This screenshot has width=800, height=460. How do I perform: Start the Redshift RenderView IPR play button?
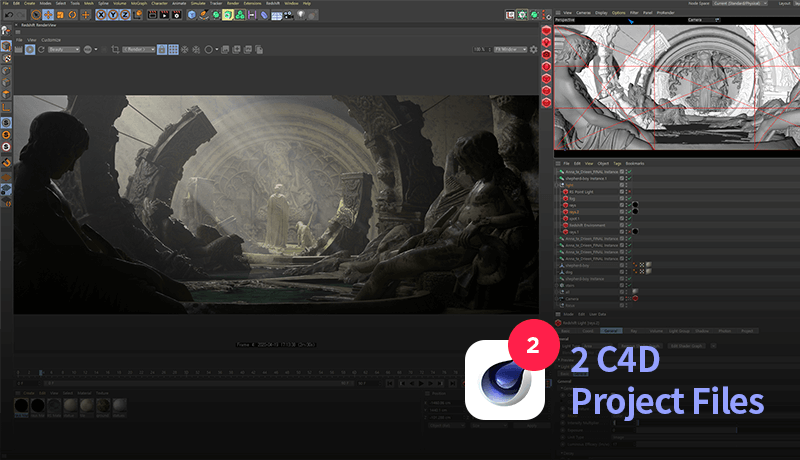pyautogui.click(x=30, y=49)
